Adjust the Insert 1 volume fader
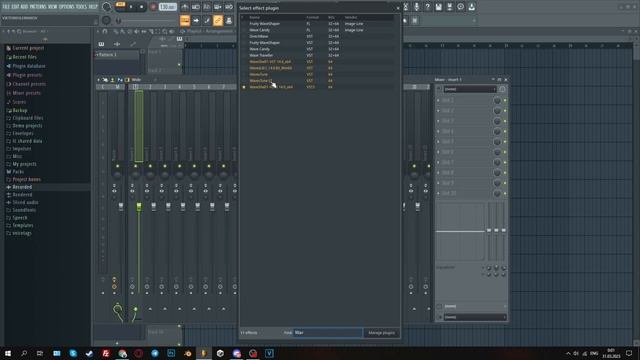This screenshot has width=640, height=360. click(139, 207)
